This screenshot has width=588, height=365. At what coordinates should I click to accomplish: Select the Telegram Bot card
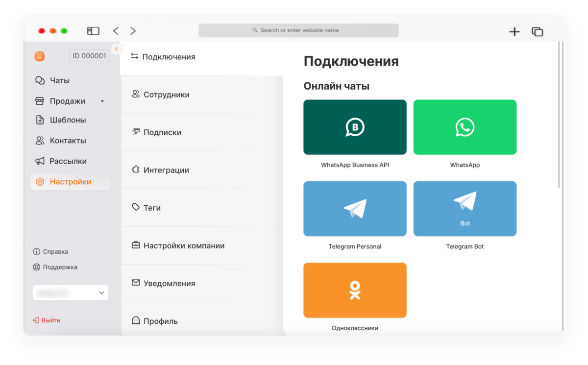[465, 209]
